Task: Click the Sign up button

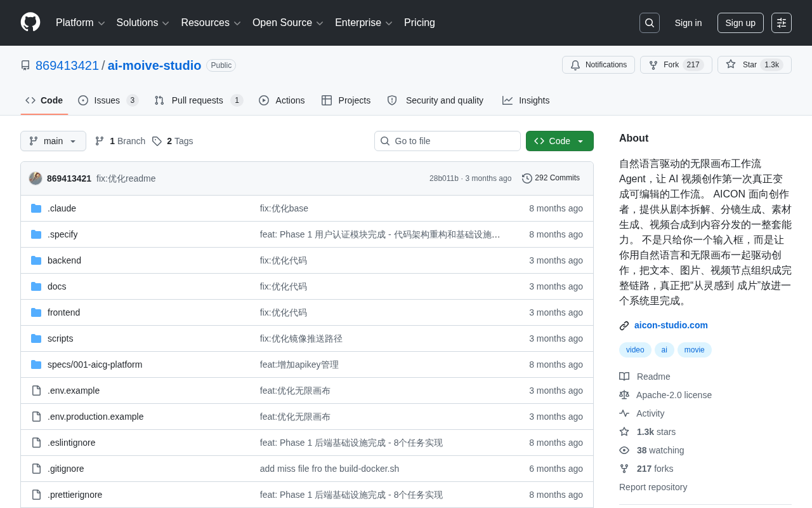Action: click(740, 23)
